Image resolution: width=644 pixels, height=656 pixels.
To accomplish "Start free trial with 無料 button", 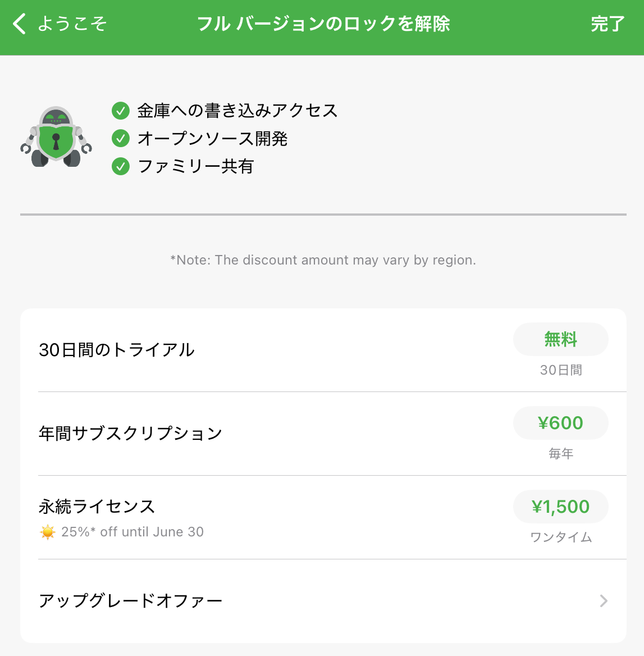I will coord(560,339).
